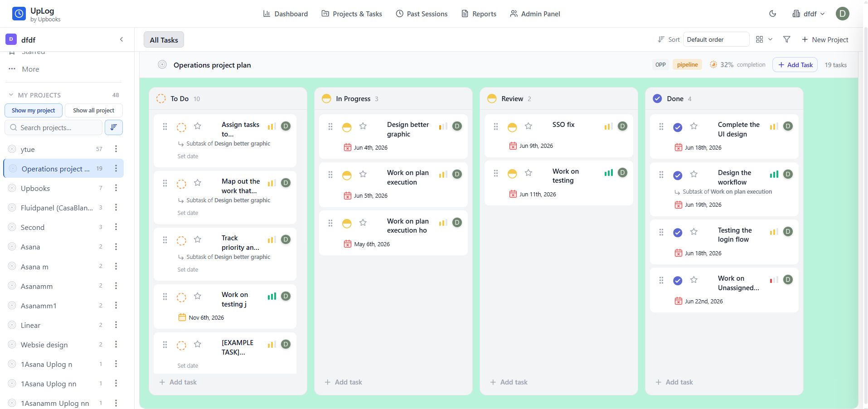The image size is (868, 409).
Task: Open the Default order sort dropdown
Action: click(716, 39)
